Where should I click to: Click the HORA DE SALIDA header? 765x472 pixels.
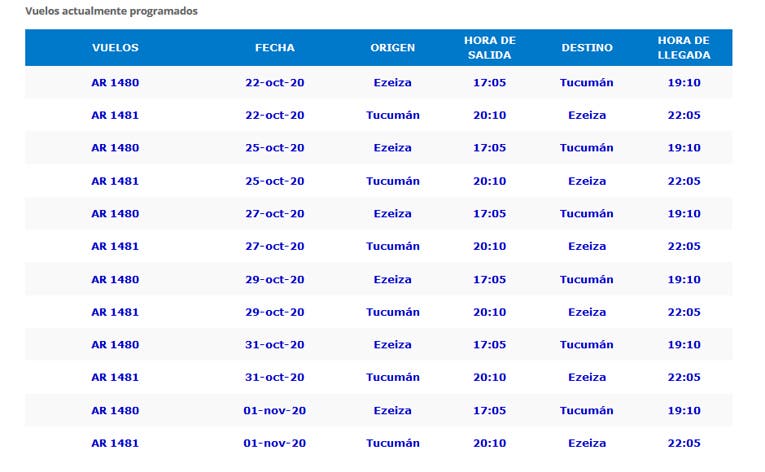point(489,48)
